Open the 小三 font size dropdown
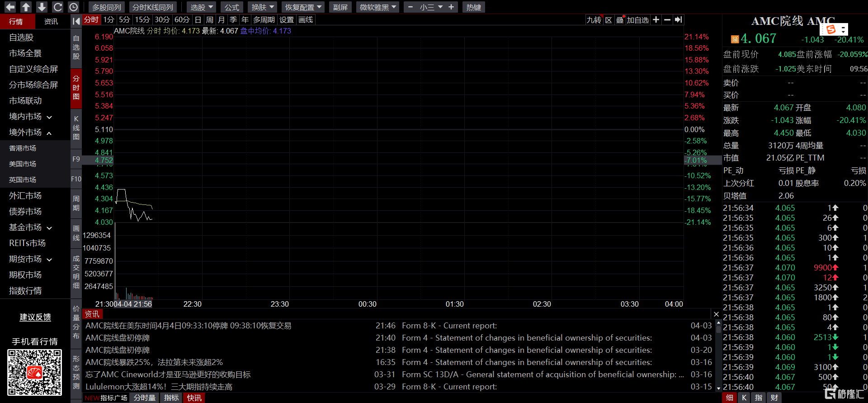Viewport: 868px width, 403px height. point(430,7)
